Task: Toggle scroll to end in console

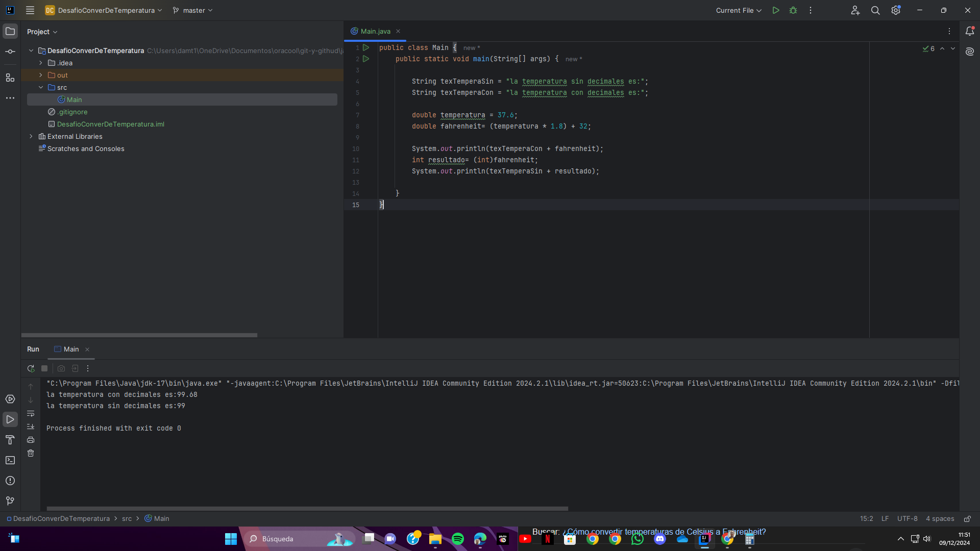Action: click(31, 427)
